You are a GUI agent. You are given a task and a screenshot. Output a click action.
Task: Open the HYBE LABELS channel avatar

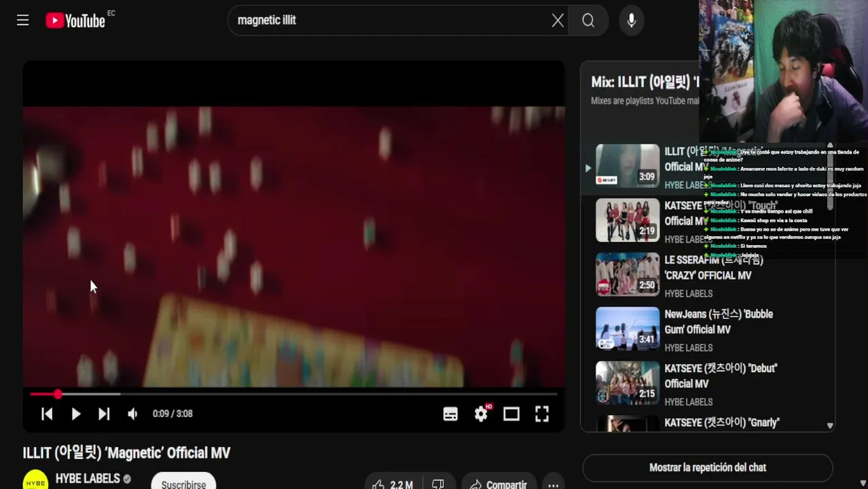point(35,481)
